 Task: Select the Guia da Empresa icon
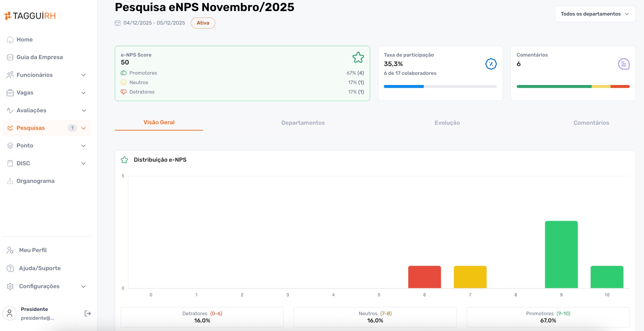10,57
